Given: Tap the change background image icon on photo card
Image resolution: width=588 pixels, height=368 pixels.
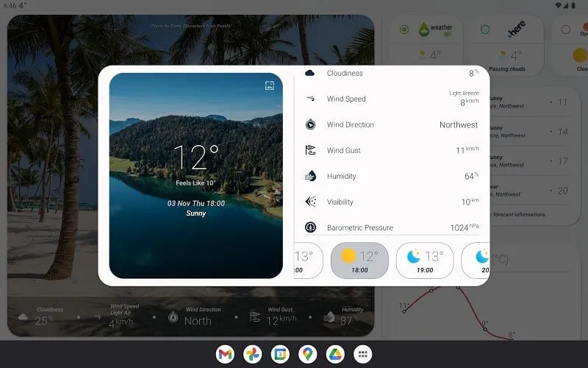Looking at the screenshot, I should point(269,85).
